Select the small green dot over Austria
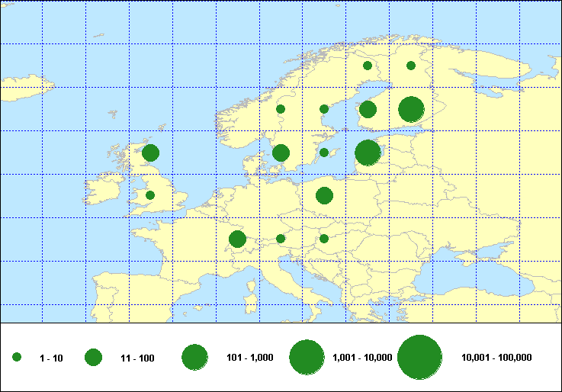The height and width of the screenshot is (392, 562). click(281, 239)
